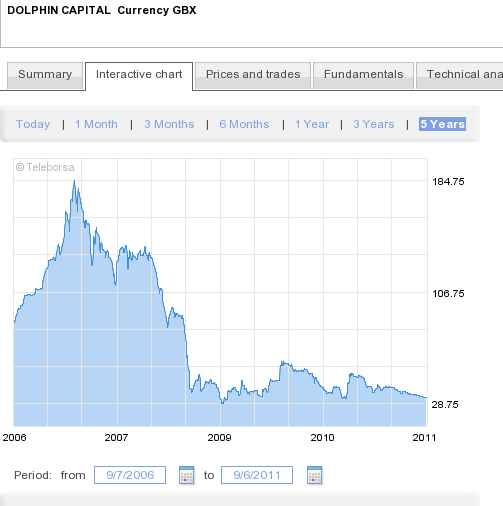Set chart range to 3 Years
Image resolution: width=503 pixels, height=506 pixels.
(374, 124)
